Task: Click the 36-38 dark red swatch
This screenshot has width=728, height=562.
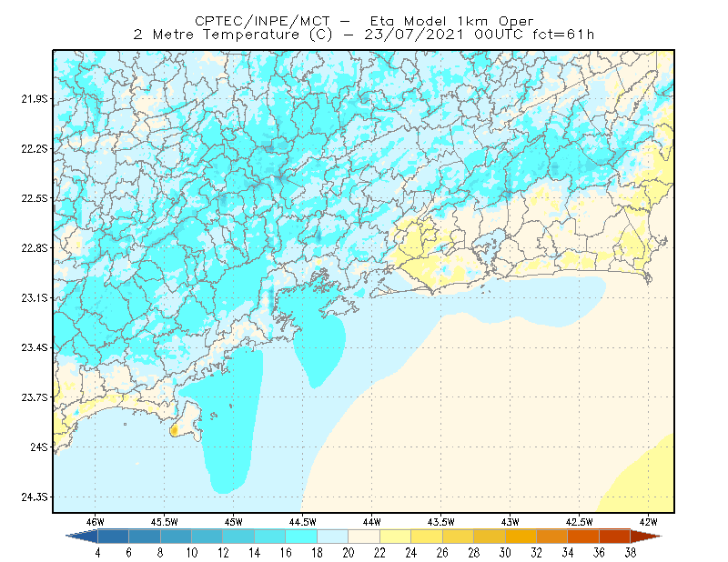Action: tap(615, 537)
